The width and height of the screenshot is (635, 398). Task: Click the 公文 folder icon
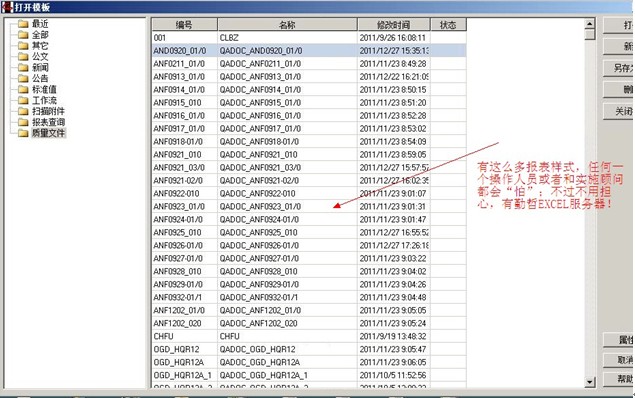[23, 57]
